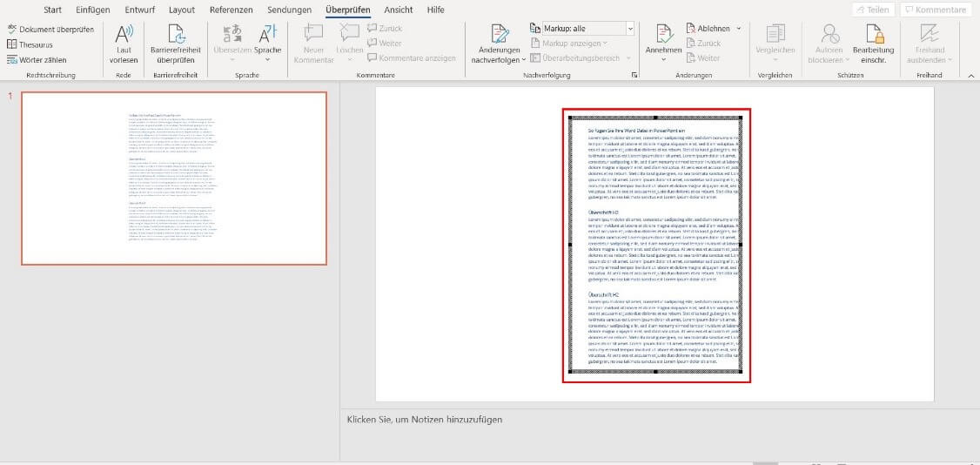
Task: Click the notes field 'Klicken Sie, um Notizen hinzuzufügen'
Action: pos(425,420)
